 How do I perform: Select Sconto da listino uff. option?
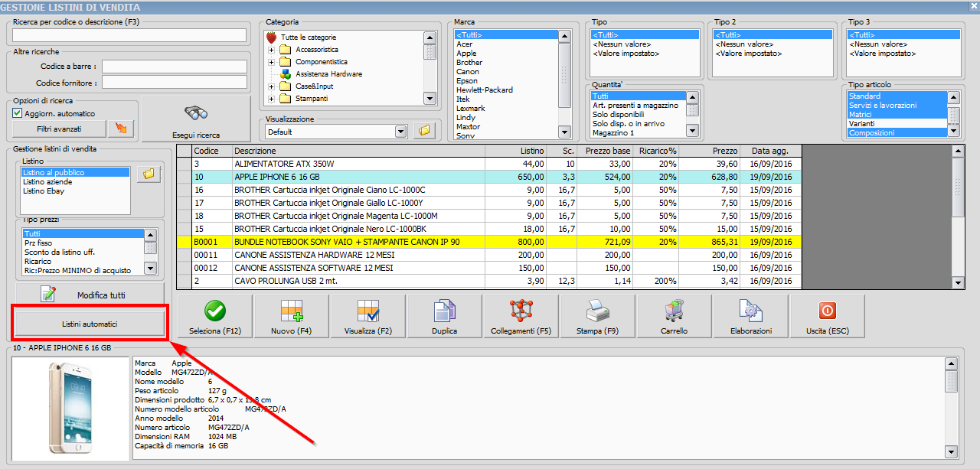pyautogui.click(x=83, y=252)
